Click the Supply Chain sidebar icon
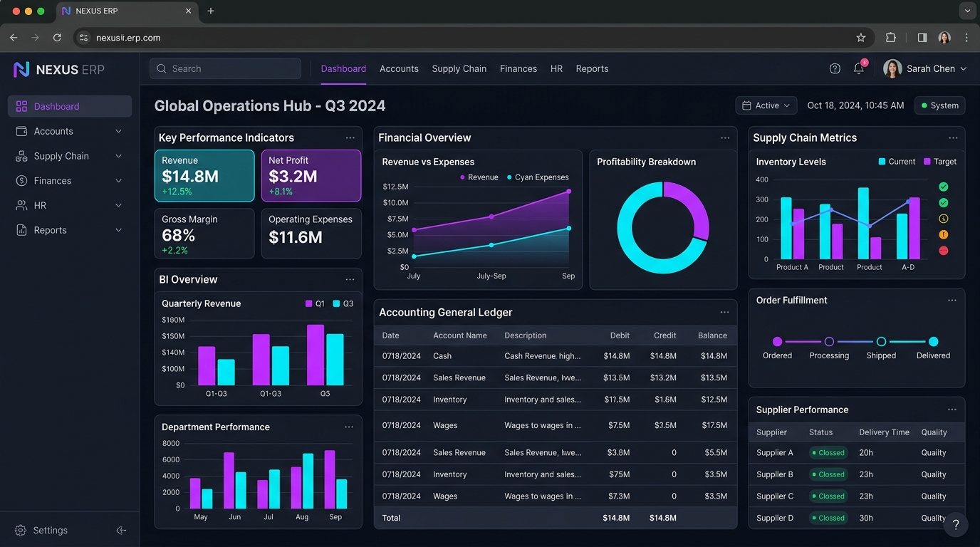The width and height of the screenshot is (980, 547). click(x=21, y=156)
